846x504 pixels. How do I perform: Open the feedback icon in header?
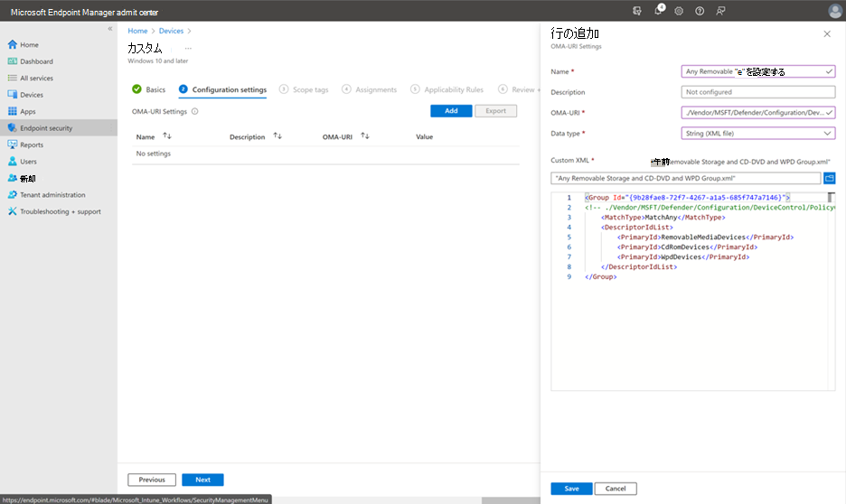pos(720,11)
